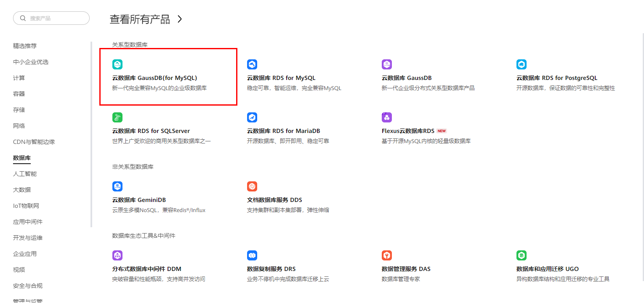Screen dimensions: 644x308
Task: Click the 开源数据库，保证数据的可靠性和完整性 description
Action: click(566, 88)
